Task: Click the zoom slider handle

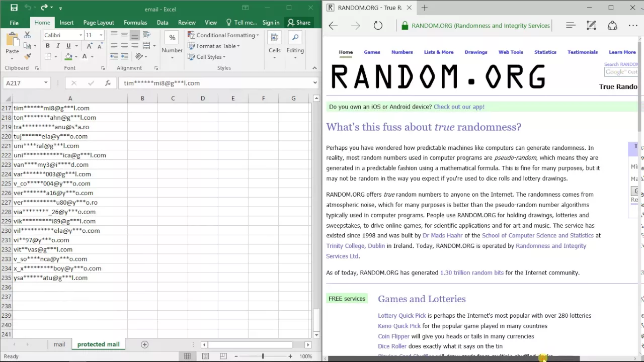Action: click(x=263, y=356)
